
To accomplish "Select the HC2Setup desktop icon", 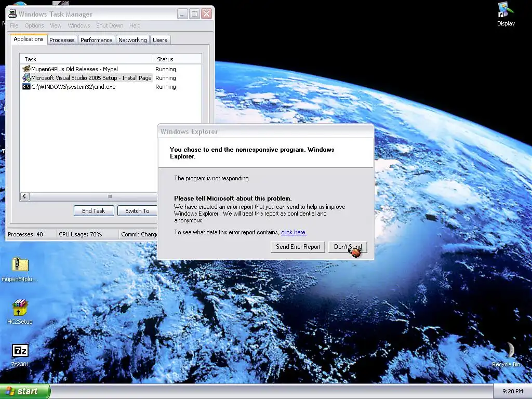I will point(20,312).
